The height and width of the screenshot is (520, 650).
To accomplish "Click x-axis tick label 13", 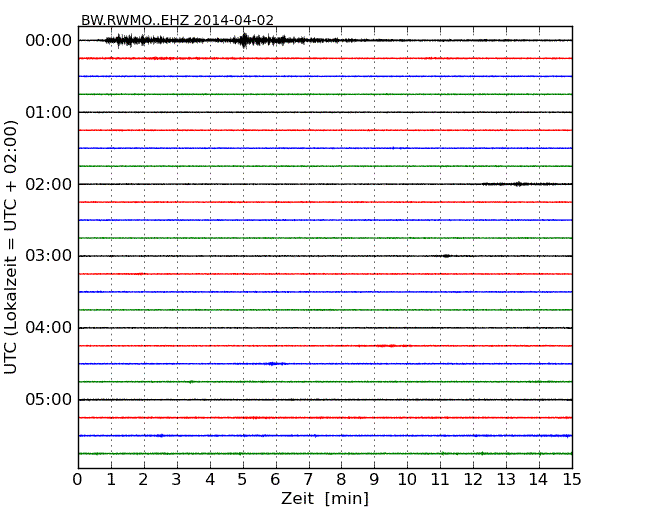I will (506, 480).
